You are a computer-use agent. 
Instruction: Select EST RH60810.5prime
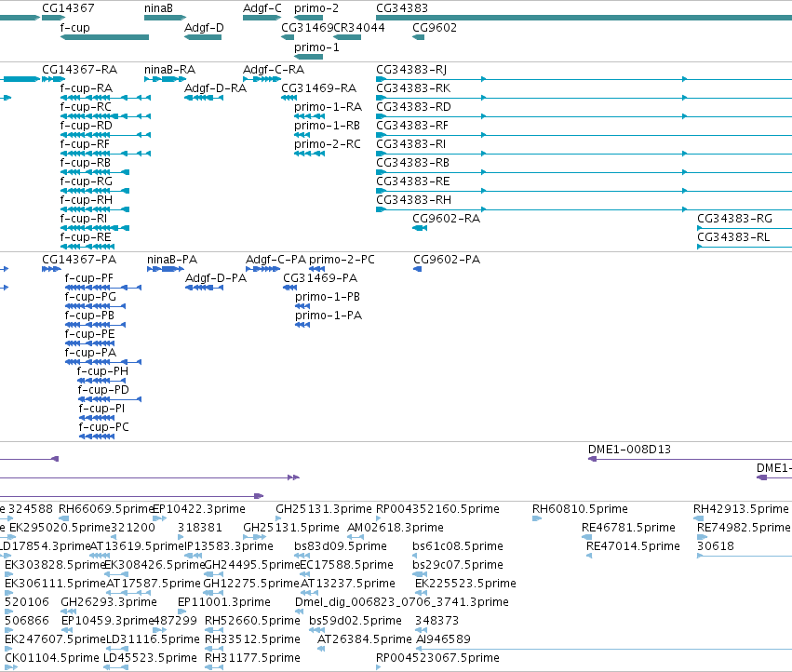coord(580,509)
